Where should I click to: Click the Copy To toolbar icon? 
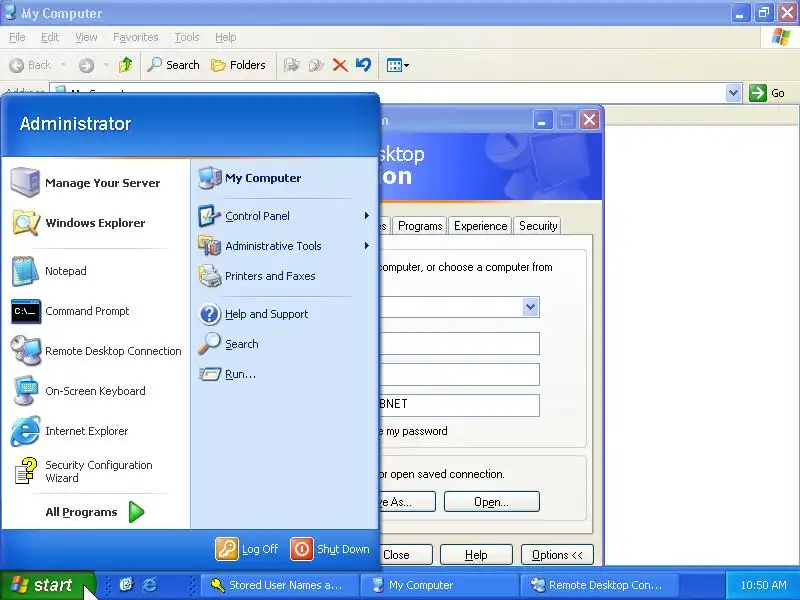(x=316, y=65)
